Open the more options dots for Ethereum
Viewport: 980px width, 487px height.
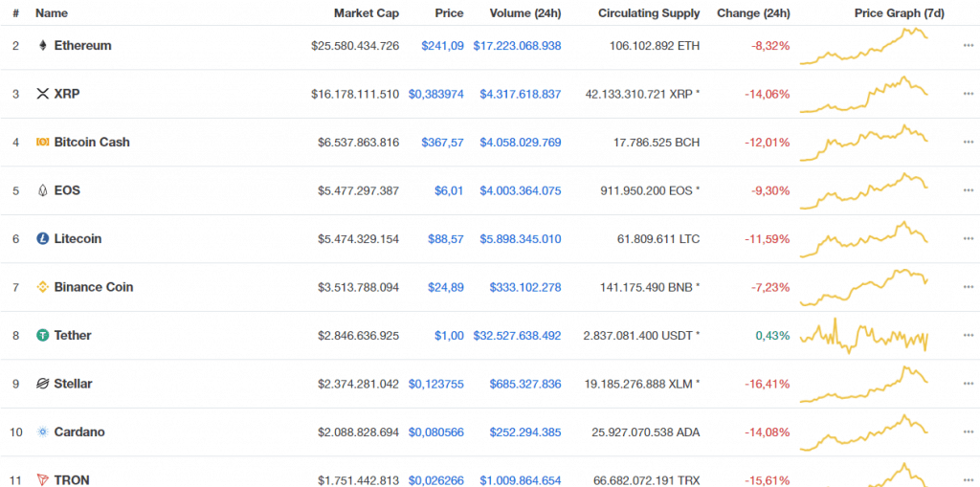click(x=969, y=46)
